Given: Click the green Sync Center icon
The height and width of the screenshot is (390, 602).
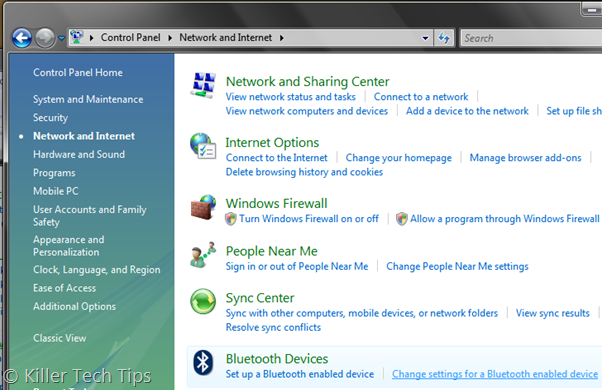Looking at the screenshot, I should coord(203,301).
